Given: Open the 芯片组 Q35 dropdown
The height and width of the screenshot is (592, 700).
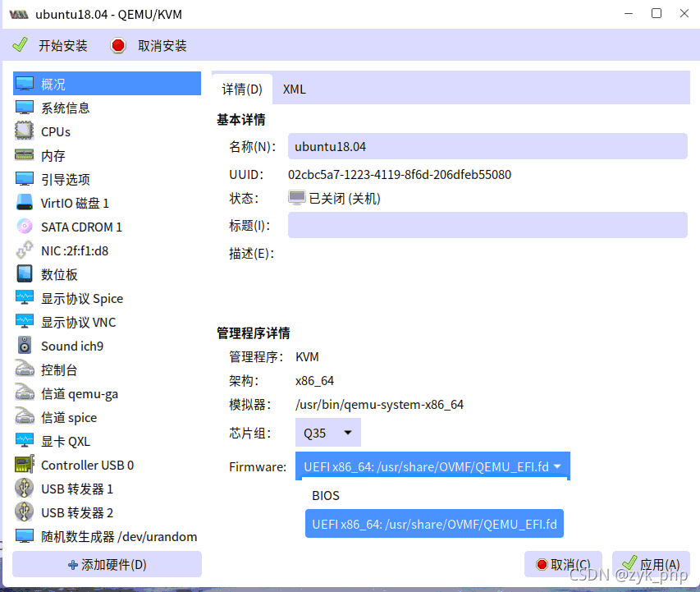Looking at the screenshot, I should click(327, 432).
